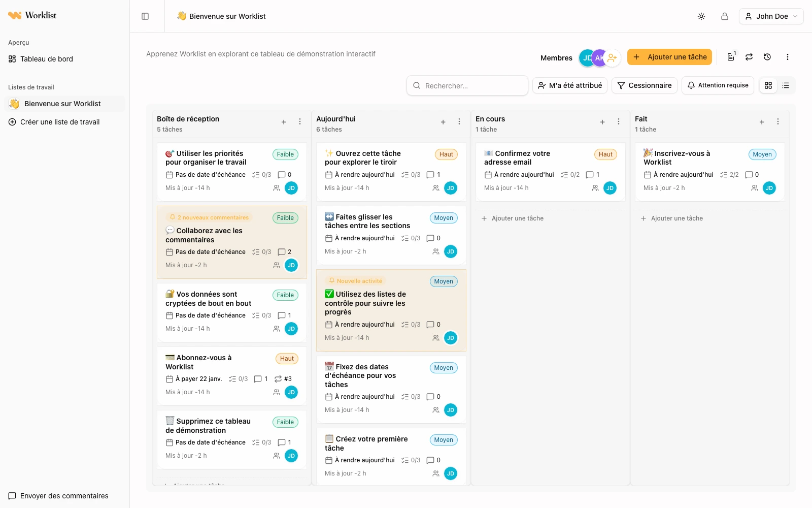
Task: Open the John Doe account dropdown
Action: click(x=771, y=16)
